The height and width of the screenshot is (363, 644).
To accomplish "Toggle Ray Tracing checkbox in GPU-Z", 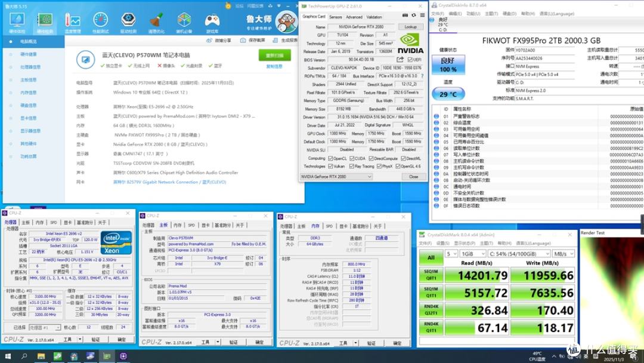I will (352, 167).
